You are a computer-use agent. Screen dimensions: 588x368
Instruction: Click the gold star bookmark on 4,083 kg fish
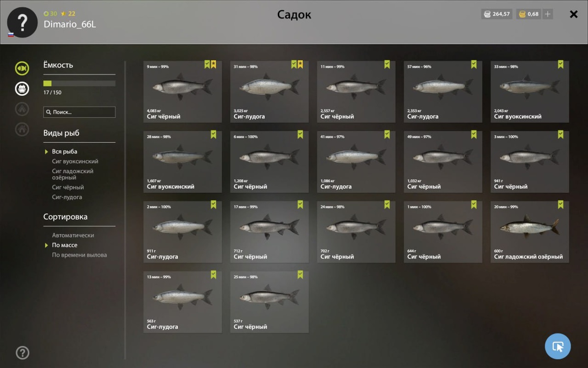click(x=214, y=64)
